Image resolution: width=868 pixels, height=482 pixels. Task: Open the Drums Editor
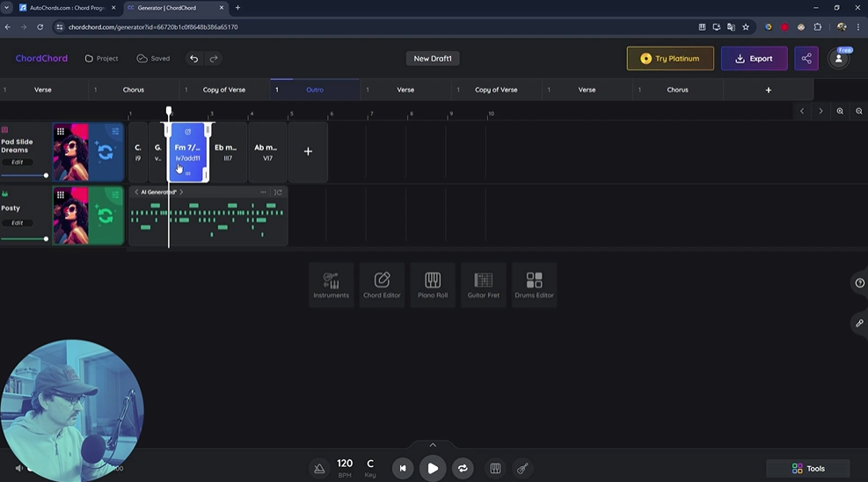coord(534,284)
